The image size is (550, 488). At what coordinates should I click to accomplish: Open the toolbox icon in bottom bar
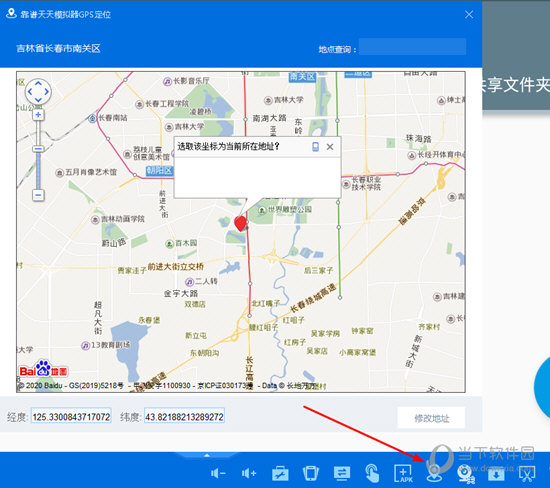[280, 474]
